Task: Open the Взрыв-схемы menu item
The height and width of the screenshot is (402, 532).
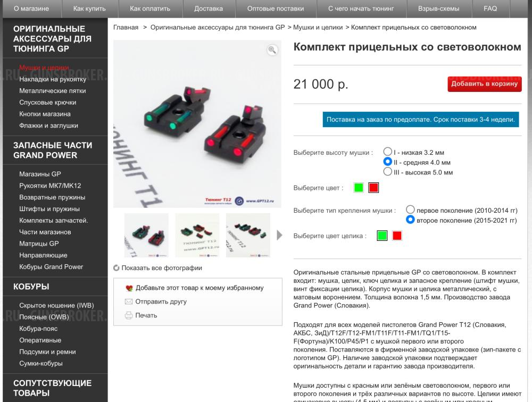Action: coord(439,9)
